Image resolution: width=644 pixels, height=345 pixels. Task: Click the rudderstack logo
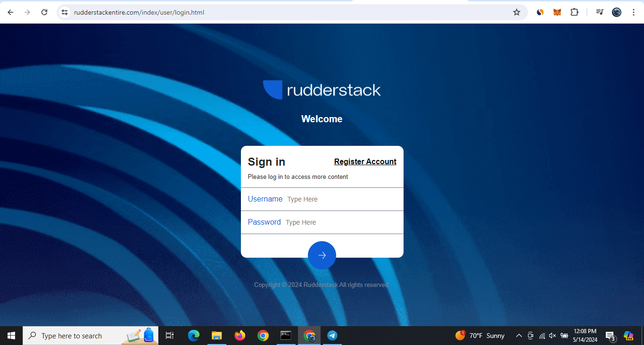322,90
